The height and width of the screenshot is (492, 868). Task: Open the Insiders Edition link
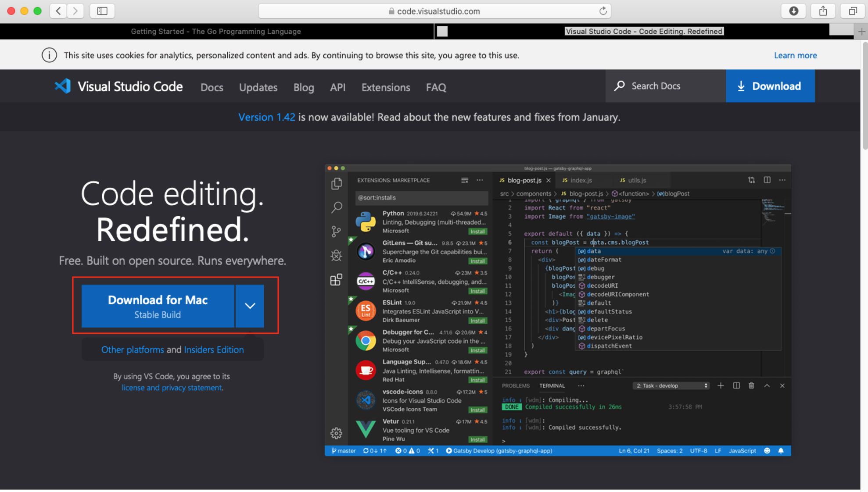[x=214, y=349]
